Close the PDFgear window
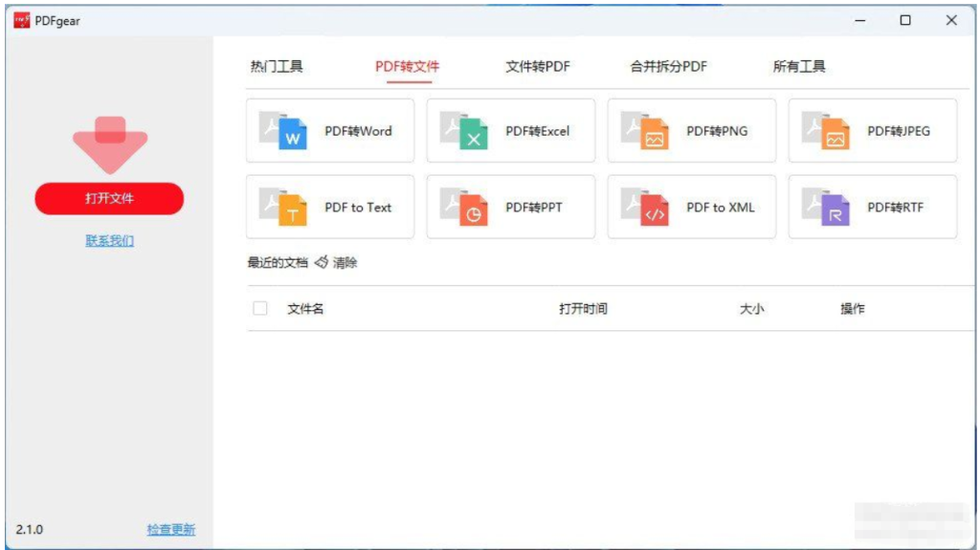Screen dimensions: 980x550 click(951, 21)
